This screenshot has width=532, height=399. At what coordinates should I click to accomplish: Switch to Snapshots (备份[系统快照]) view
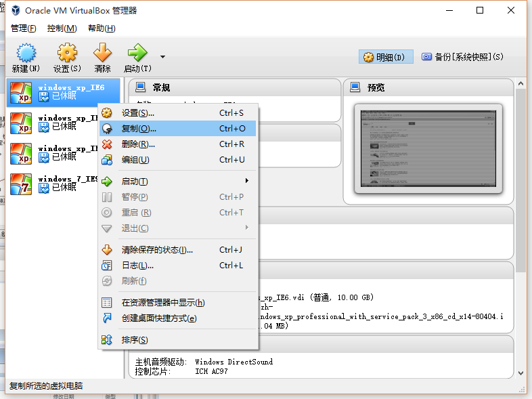(x=462, y=57)
